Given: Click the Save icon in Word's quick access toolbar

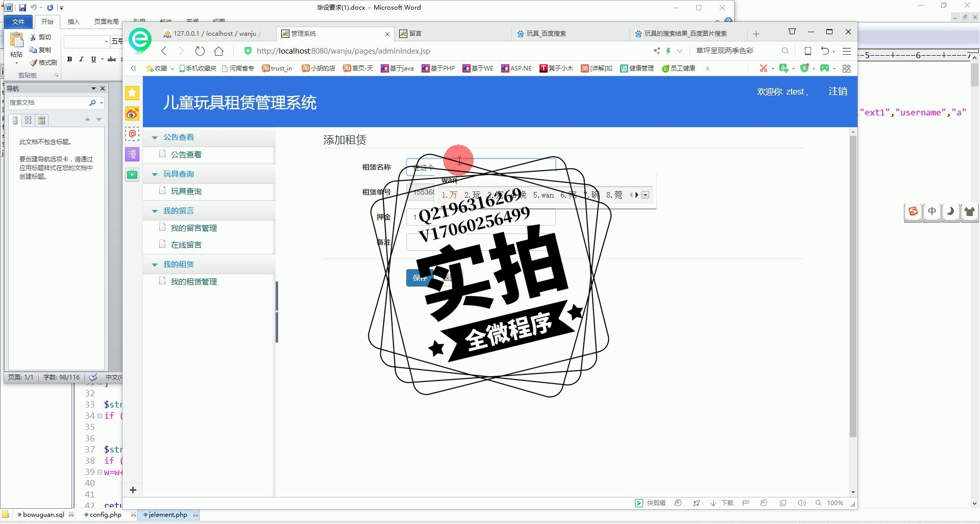Looking at the screenshot, I should tap(22, 8).
